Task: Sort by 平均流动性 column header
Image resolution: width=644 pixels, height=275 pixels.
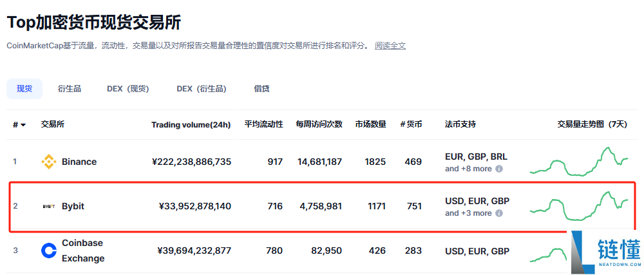Action: pyautogui.click(x=263, y=124)
